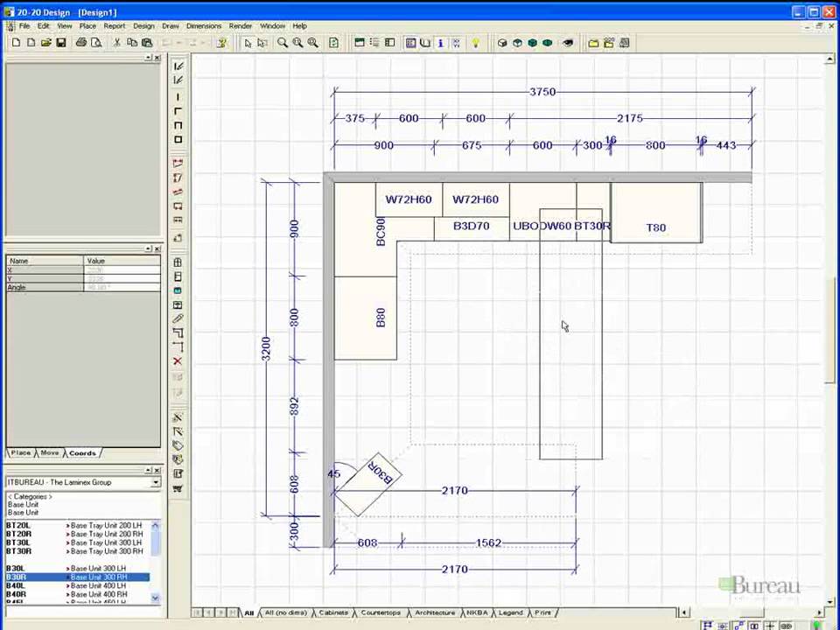Click the Print toolbar icon
The image size is (840, 630).
click(80, 43)
